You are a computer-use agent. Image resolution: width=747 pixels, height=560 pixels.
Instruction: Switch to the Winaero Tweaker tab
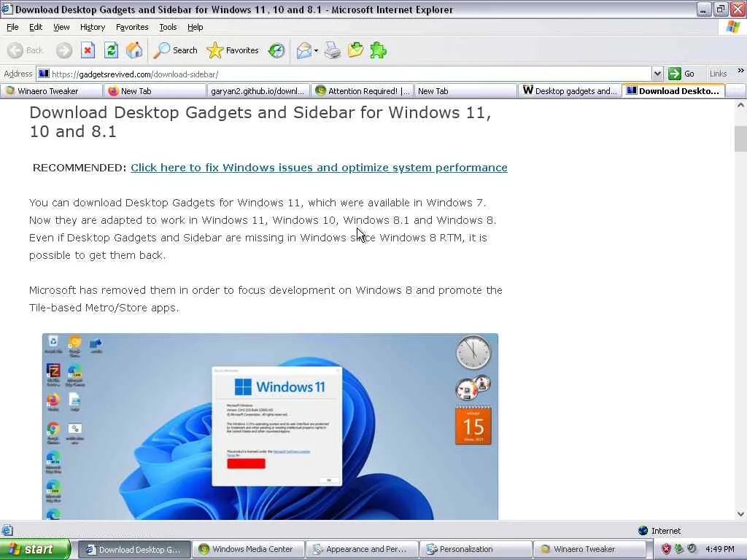(52, 91)
